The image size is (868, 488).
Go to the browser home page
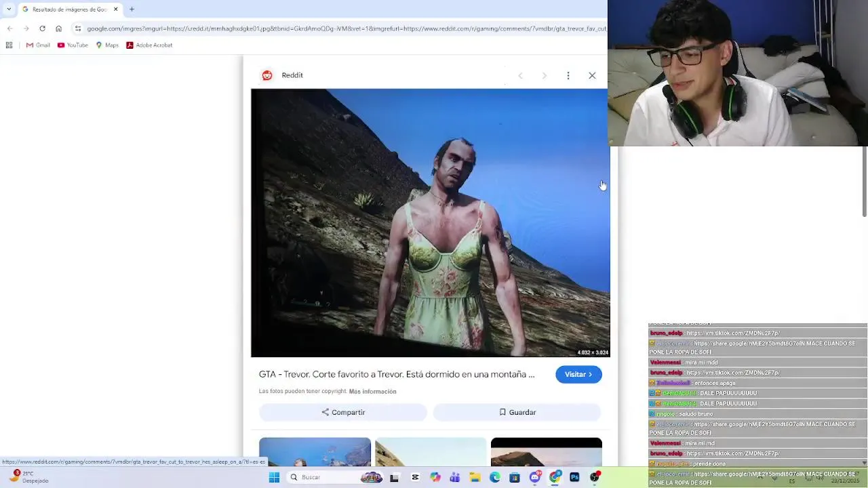58,28
